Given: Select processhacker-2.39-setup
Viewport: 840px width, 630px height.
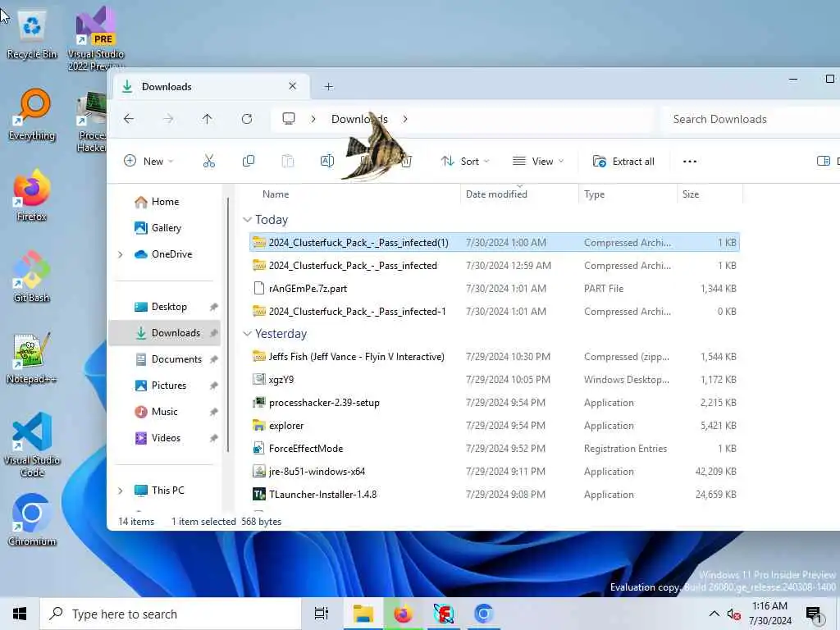Looking at the screenshot, I should coord(494,403).
